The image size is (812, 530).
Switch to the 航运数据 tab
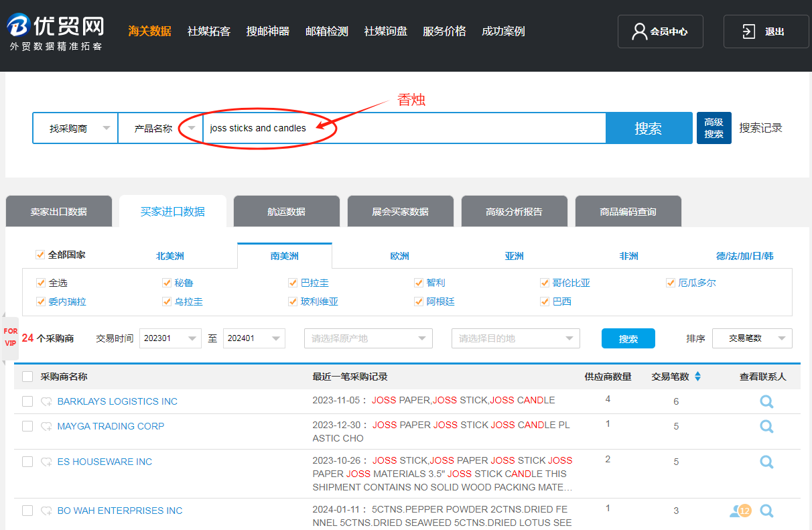click(287, 212)
